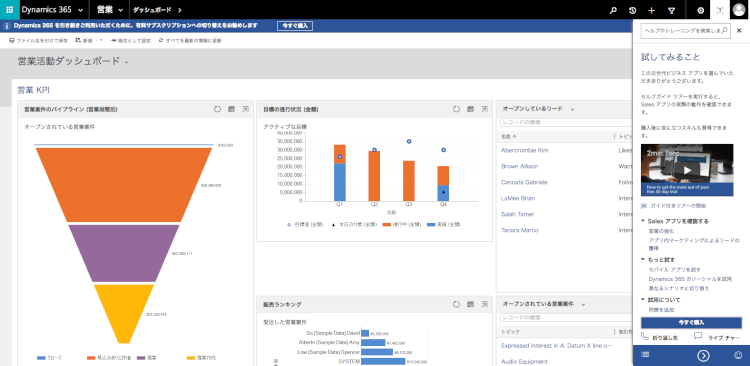Open the オープンしているリード view dropdown
Viewport: 750px width, 366px height.
[x=572, y=109]
